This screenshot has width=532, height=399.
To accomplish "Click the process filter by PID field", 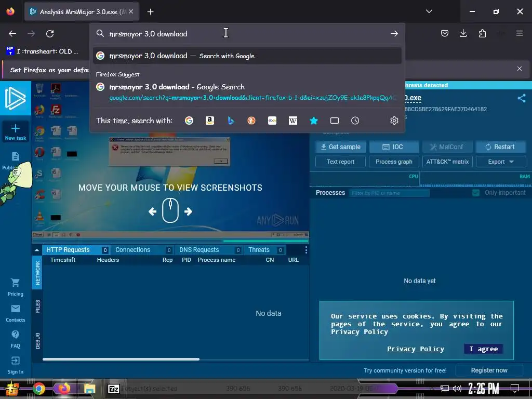I will click(x=389, y=193).
